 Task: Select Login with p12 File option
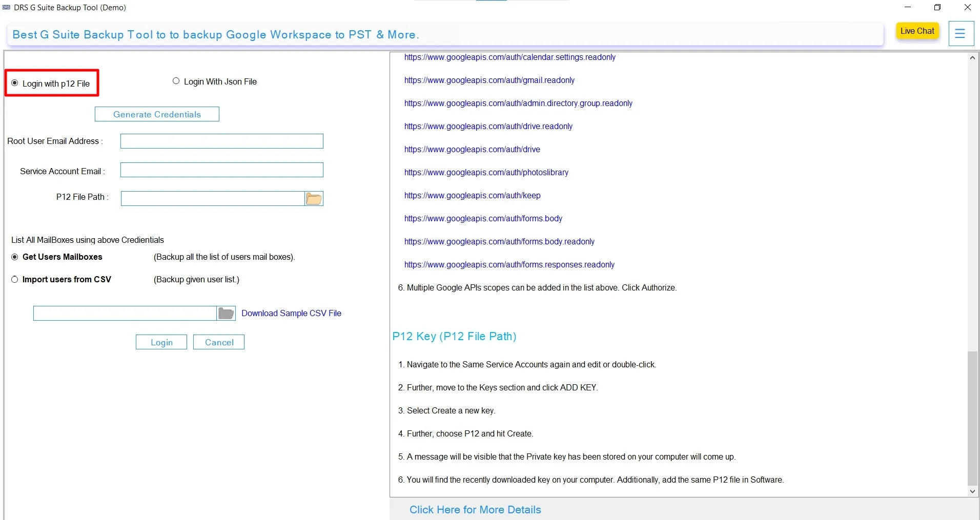pos(51,84)
